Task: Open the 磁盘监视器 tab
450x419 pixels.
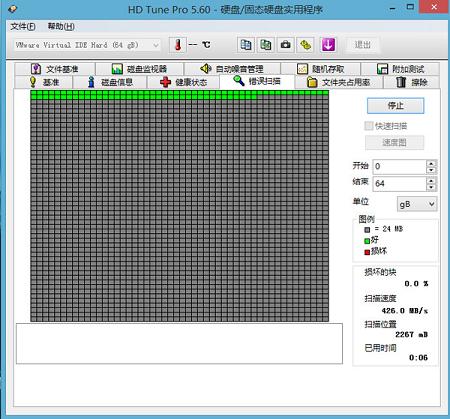Action: coord(139,69)
